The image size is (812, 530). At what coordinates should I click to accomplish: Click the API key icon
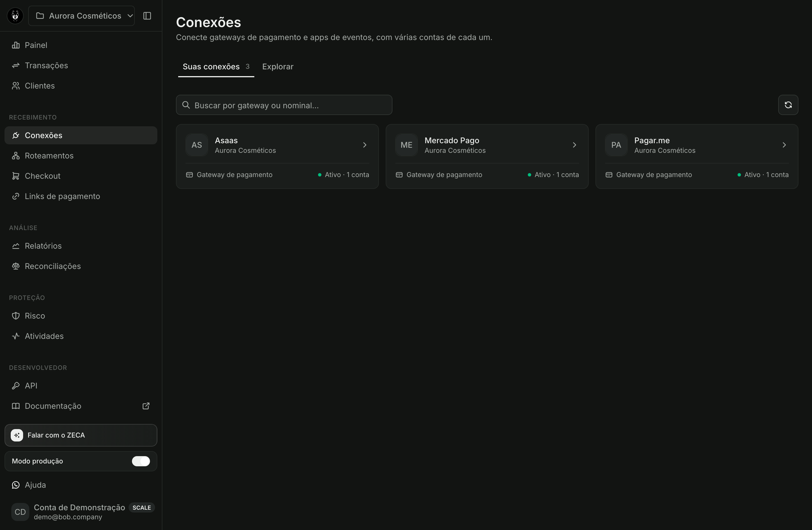click(x=16, y=386)
